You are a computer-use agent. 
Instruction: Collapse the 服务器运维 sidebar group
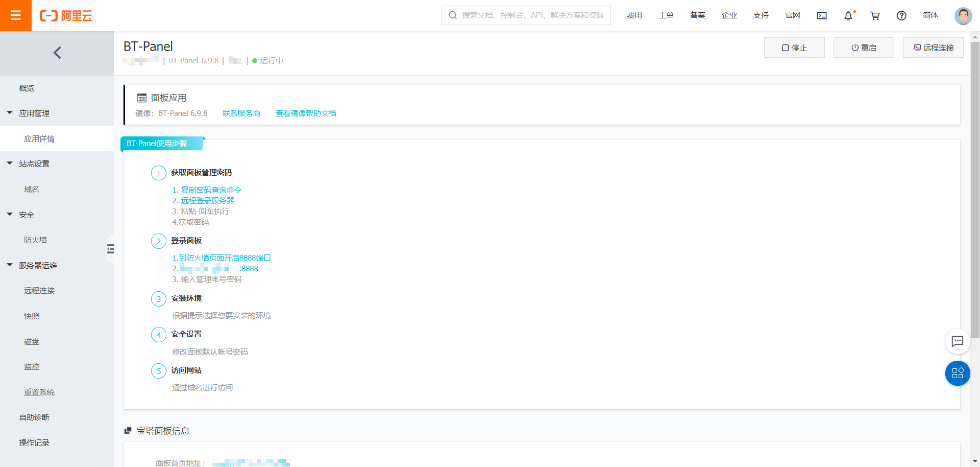10,265
